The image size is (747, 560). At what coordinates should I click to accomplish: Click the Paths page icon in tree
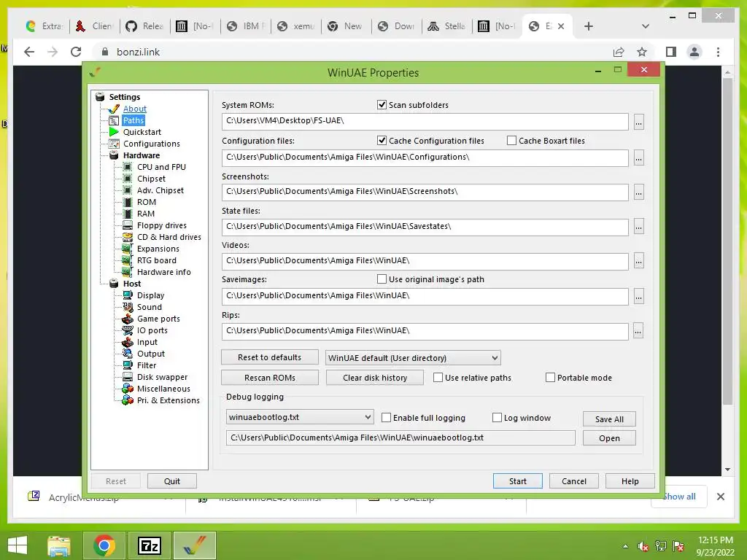[114, 120]
